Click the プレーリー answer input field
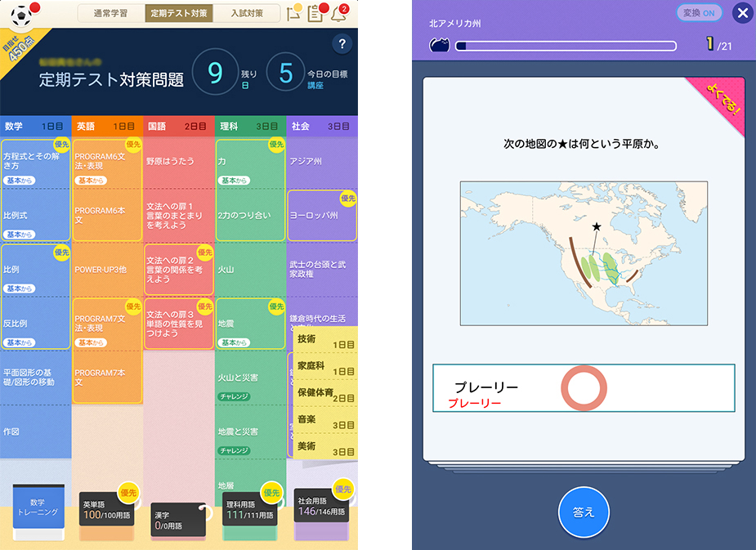756x550 pixels. tap(584, 388)
